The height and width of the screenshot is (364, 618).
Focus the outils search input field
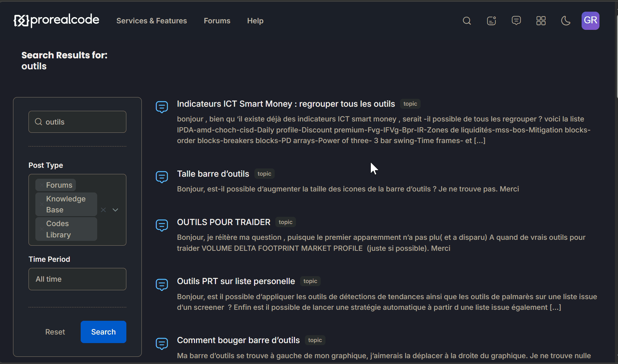(77, 122)
